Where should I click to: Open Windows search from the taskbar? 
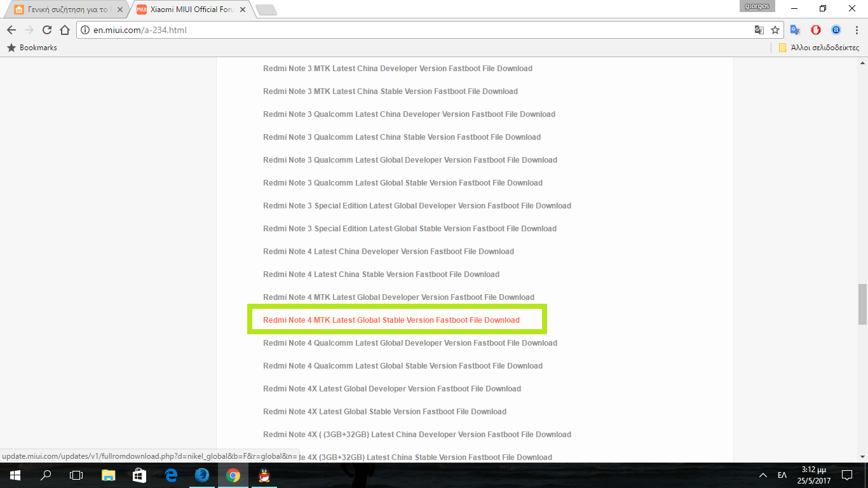[46, 475]
